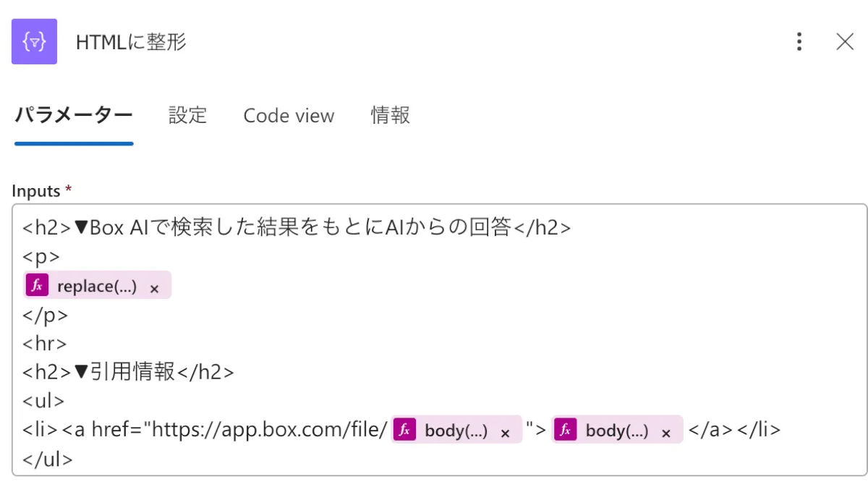Click the fx icon of second body(...) token
The image size is (868, 495).
(x=565, y=430)
